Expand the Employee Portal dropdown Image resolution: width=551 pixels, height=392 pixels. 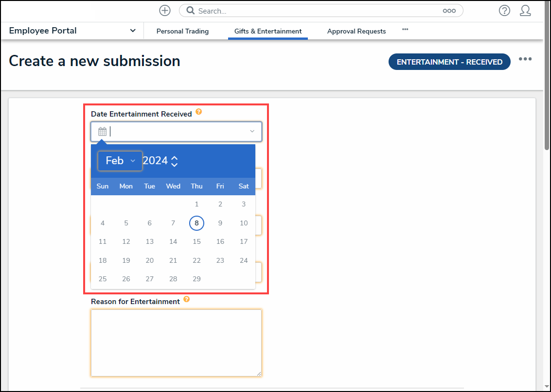pos(133,31)
